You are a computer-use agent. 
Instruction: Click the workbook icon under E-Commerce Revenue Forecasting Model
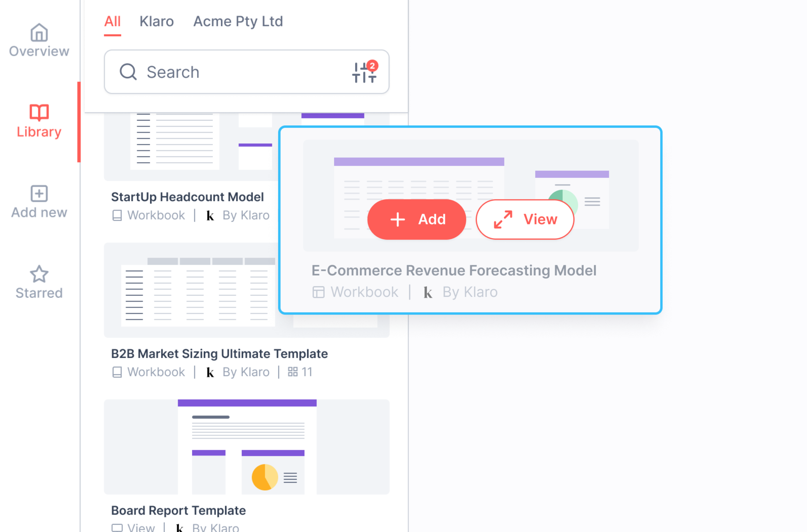[318, 292]
